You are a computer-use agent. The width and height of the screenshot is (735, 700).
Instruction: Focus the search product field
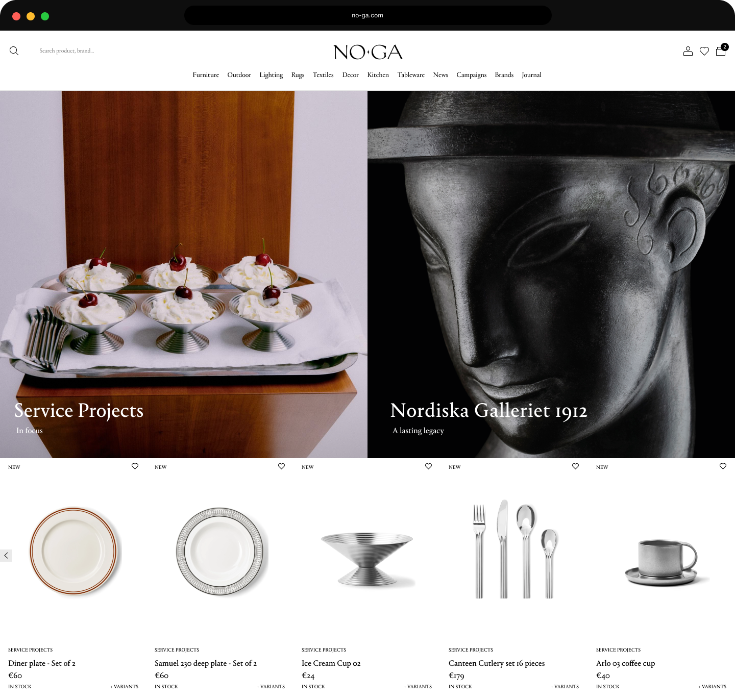click(67, 51)
